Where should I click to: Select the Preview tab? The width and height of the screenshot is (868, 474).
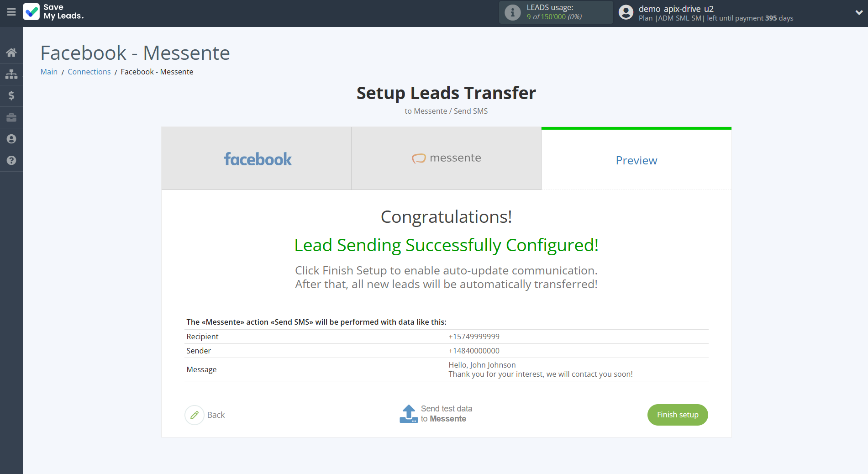tap(636, 160)
